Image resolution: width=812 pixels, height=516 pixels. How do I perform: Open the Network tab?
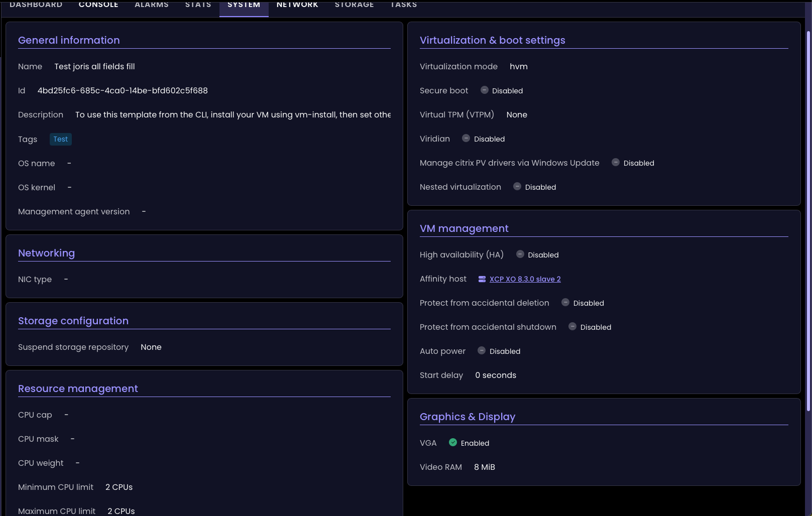click(x=297, y=5)
